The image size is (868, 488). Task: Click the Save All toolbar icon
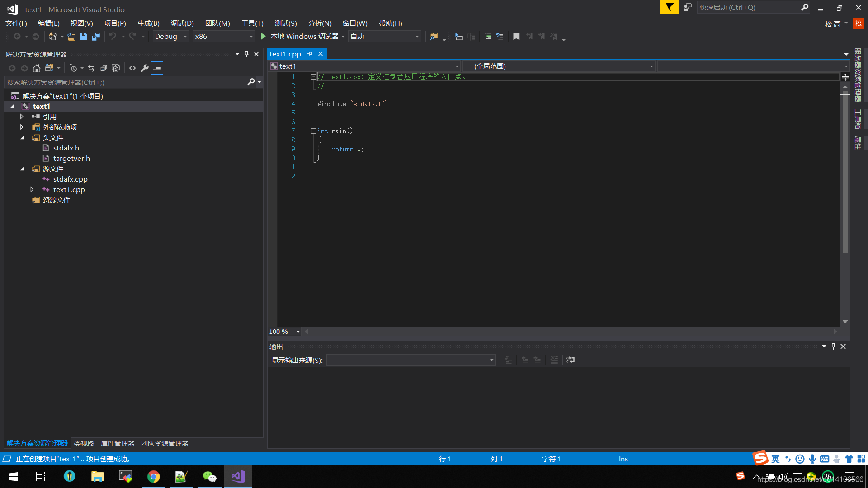[x=96, y=37]
